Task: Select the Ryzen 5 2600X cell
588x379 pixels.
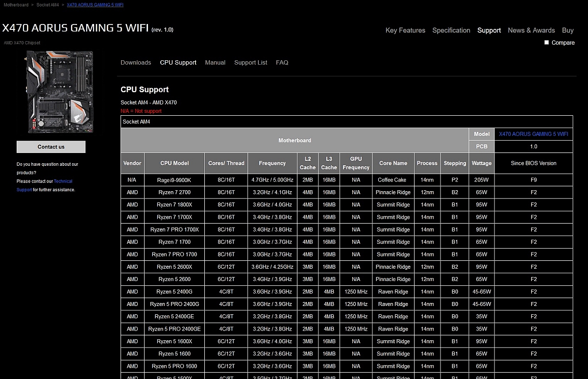Action: point(174,267)
